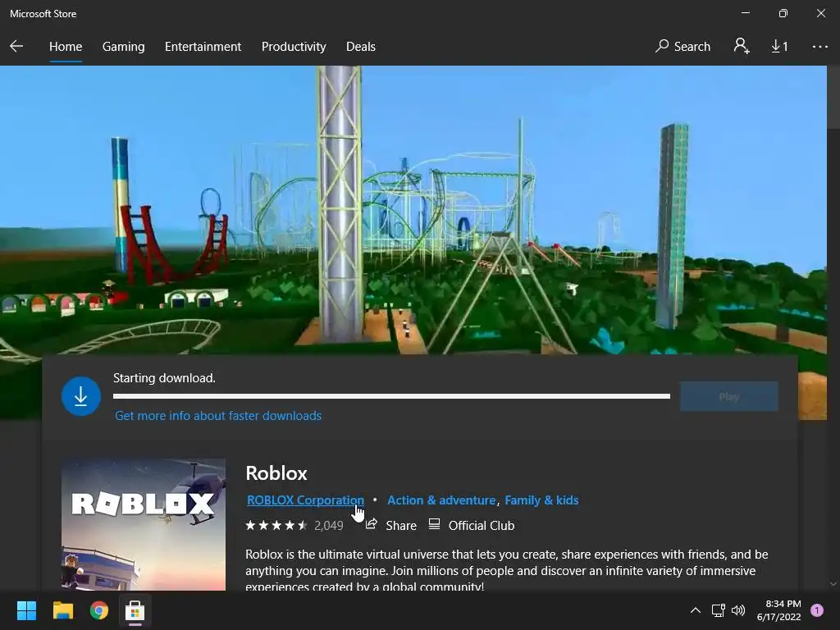Open the volume tray icon
Image resolution: width=840 pixels, height=630 pixels.
tap(738, 610)
